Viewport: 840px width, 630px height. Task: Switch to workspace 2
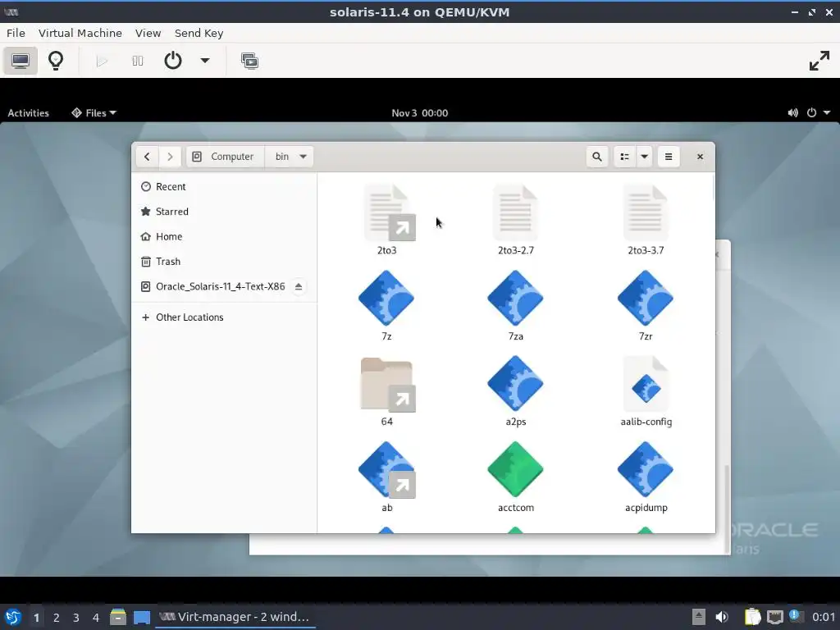pyautogui.click(x=57, y=618)
